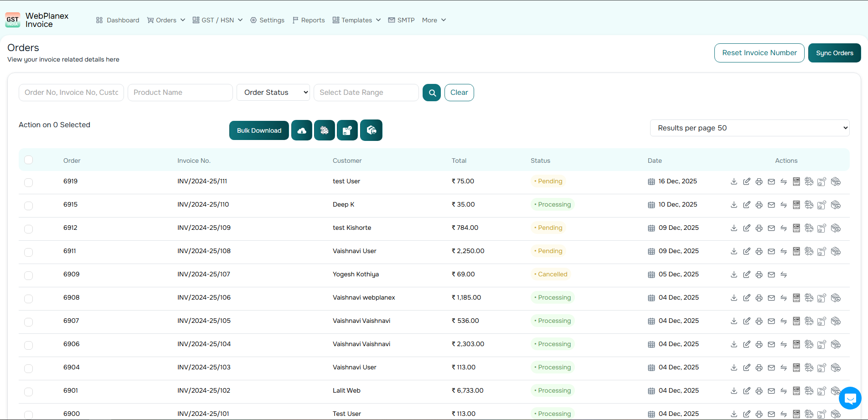Select the checkbox for order 6906

tap(29, 345)
